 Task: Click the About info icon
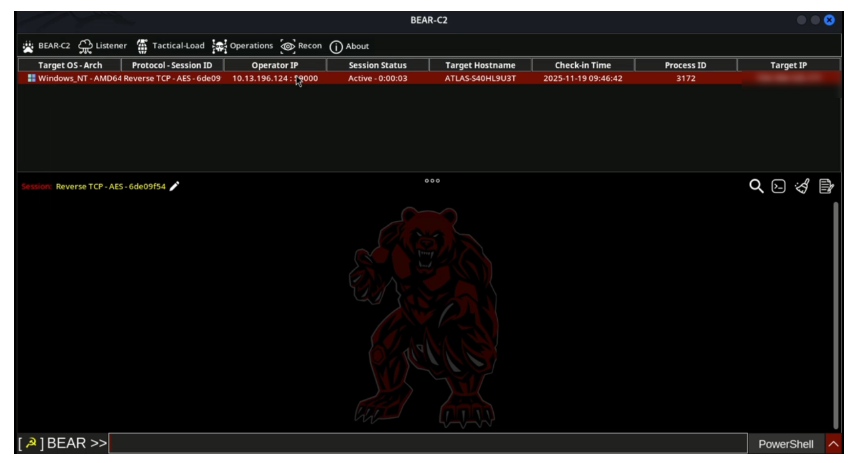336,47
